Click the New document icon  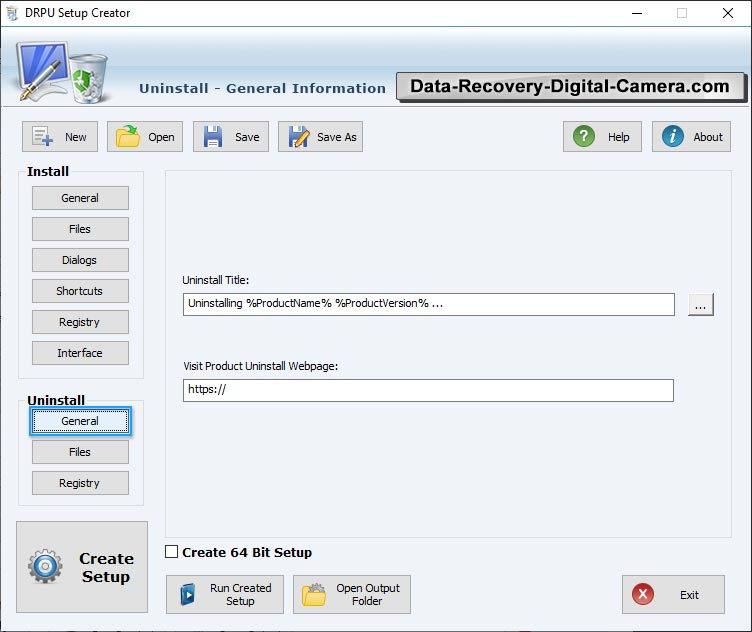point(42,137)
